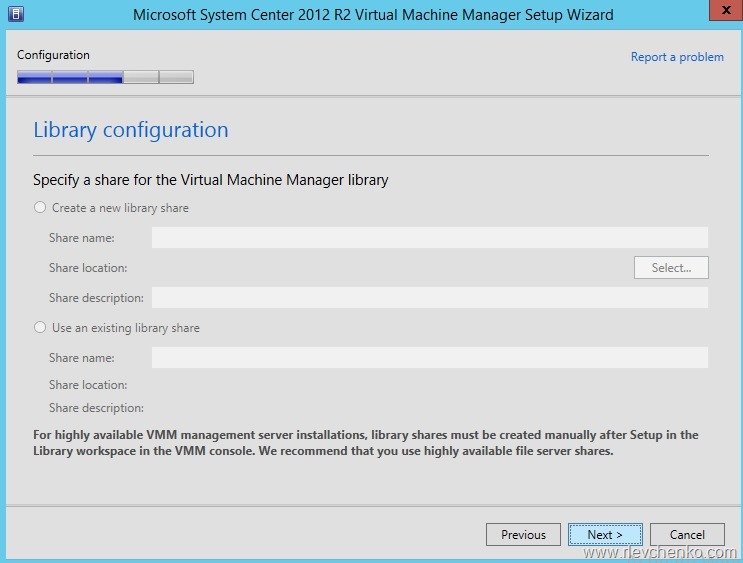Click the Library configuration heading
743x563 pixels.
(131, 130)
